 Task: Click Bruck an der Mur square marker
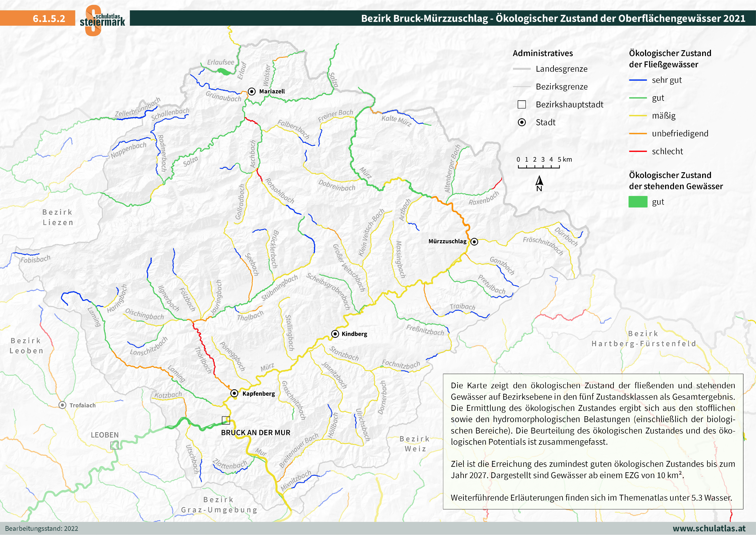click(226, 420)
